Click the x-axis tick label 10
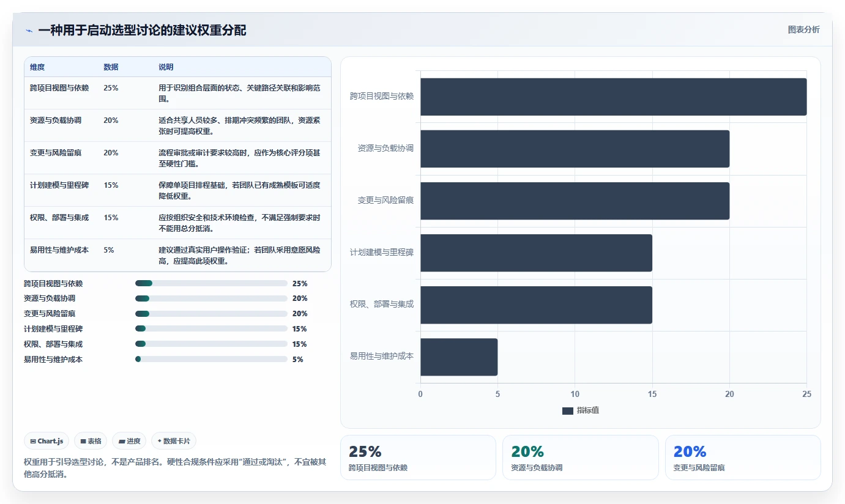845x504 pixels. coord(575,395)
